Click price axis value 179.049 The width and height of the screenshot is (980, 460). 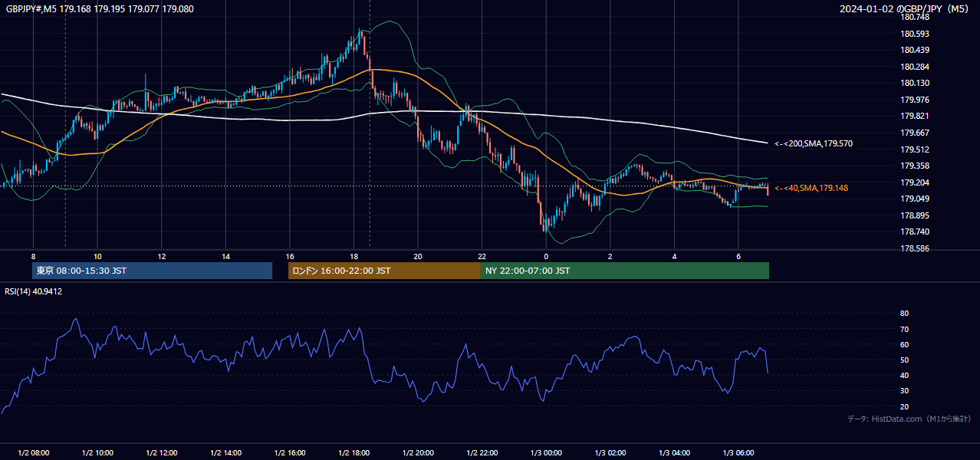[915, 199]
